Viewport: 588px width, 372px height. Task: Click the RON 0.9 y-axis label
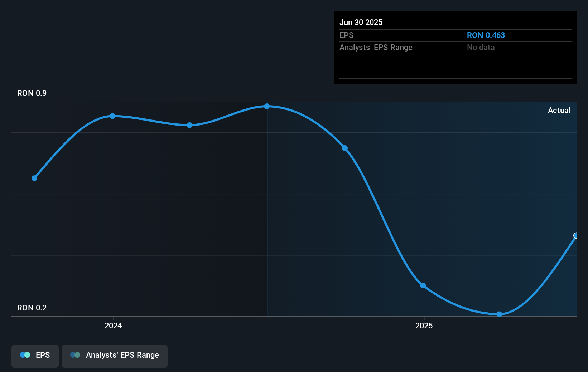pyautogui.click(x=32, y=93)
